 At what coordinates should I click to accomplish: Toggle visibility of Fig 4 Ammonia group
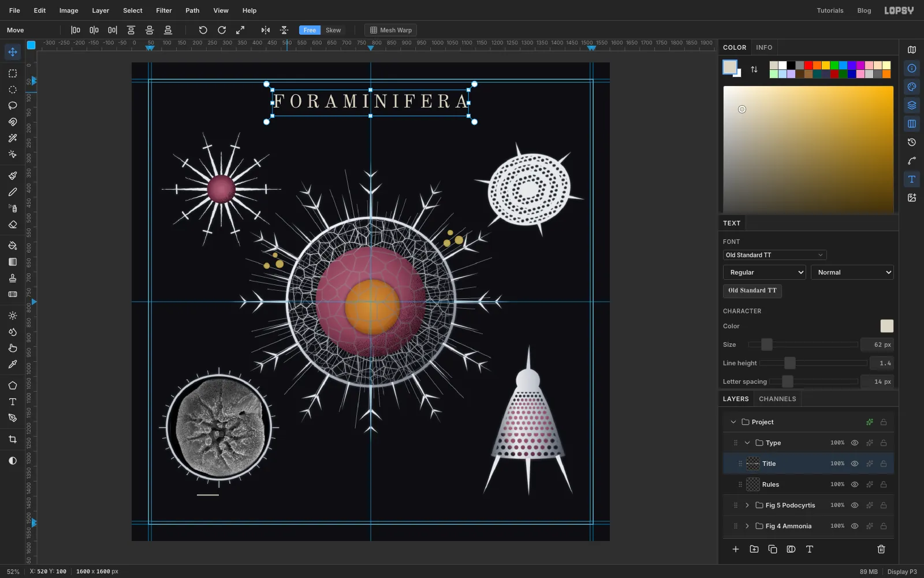click(855, 526)
